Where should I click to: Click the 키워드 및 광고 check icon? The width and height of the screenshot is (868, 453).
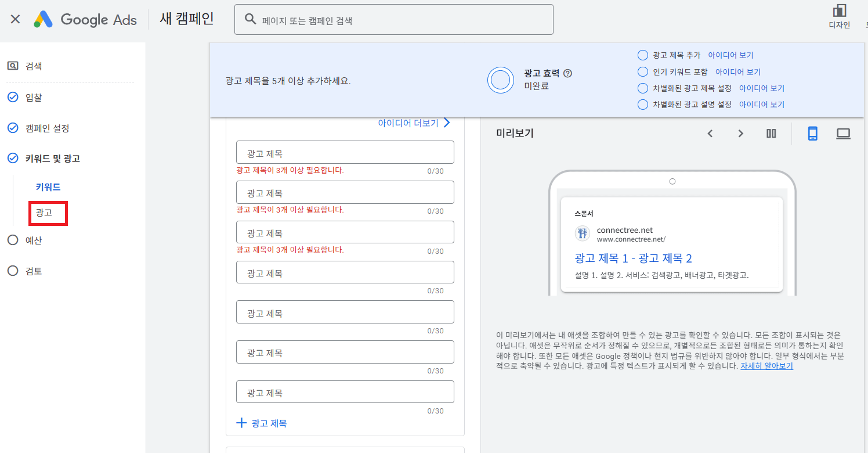13,158
